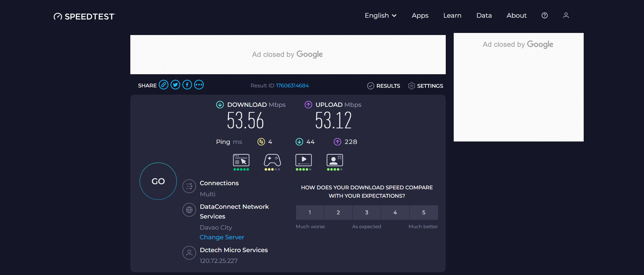Open the Data menu
Screen dimensions: 644x275
click(484, 16)
